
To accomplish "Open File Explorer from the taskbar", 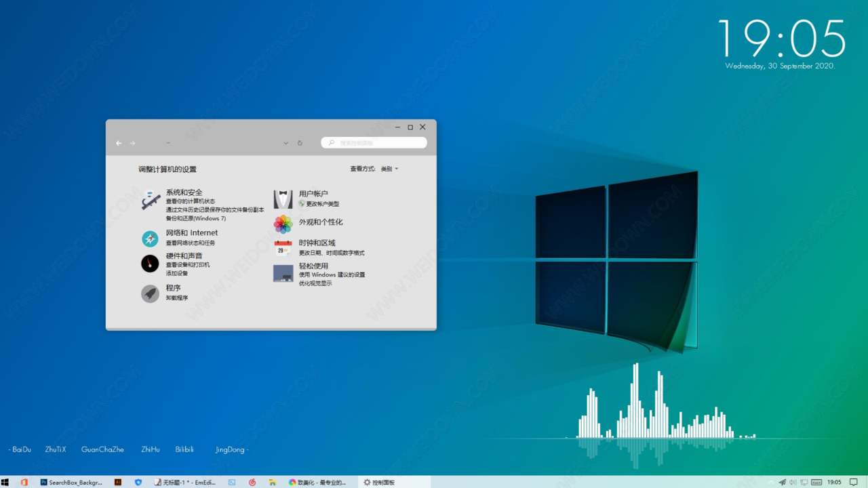I will click(x=272, y=482).
